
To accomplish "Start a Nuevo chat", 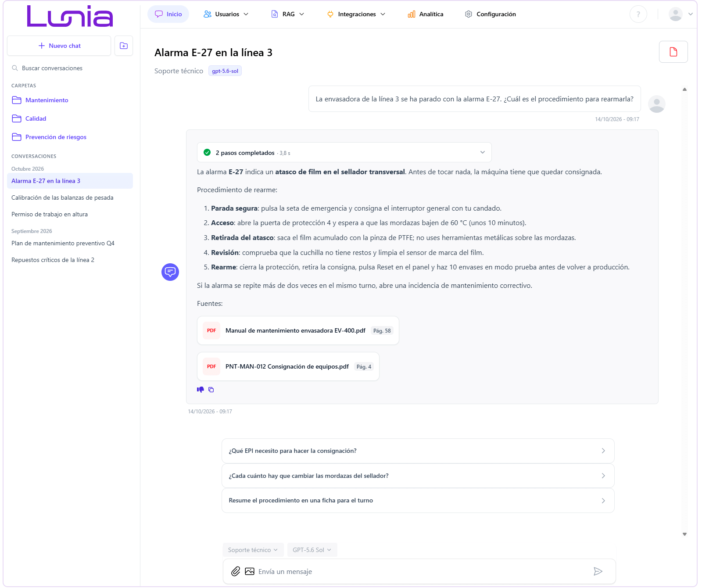I will pyautogui.click(x=59, y=46).
